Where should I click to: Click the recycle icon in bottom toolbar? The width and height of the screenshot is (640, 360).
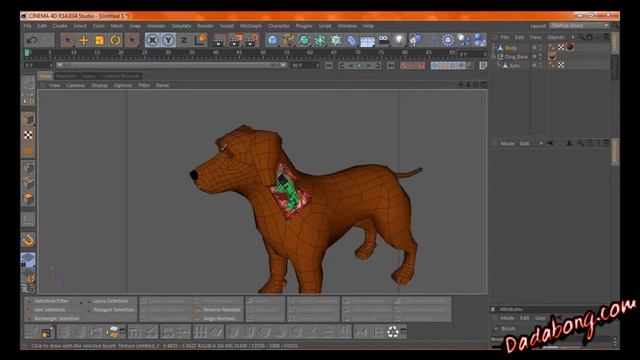393,332
